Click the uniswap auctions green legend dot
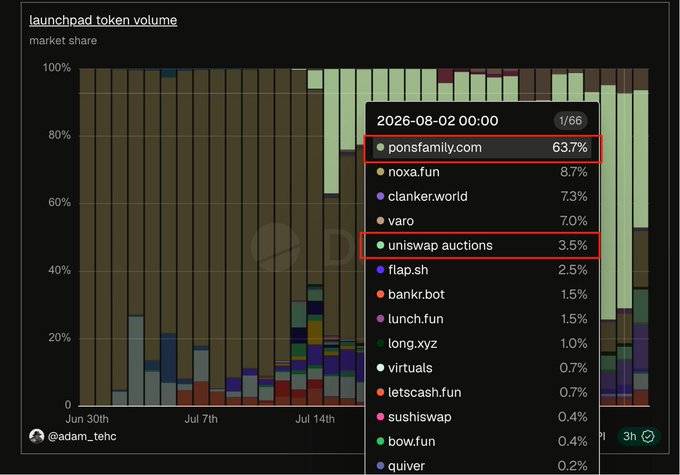Image resolution: width=680 pixels, height=475 pixels. pos(380,246)
